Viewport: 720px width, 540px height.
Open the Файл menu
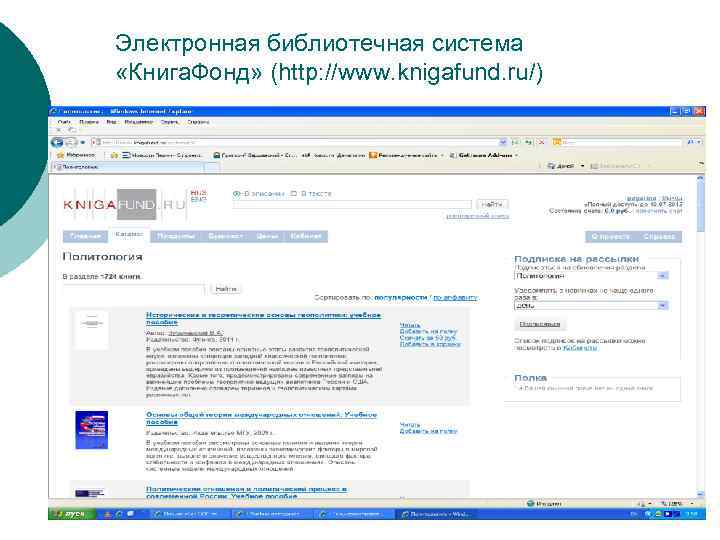64,122
